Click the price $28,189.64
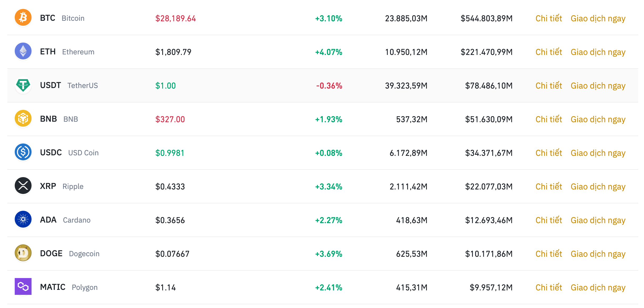 pyautogui.click(x=176, y=18)
